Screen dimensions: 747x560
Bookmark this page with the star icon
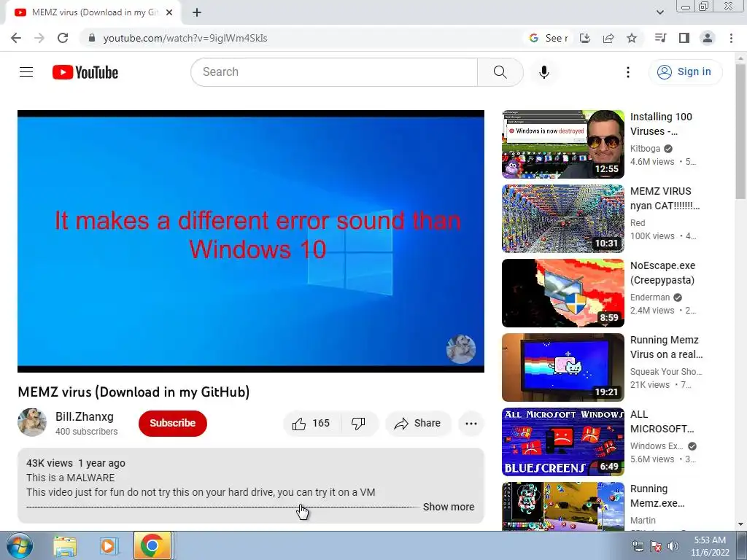click(632, 38)
